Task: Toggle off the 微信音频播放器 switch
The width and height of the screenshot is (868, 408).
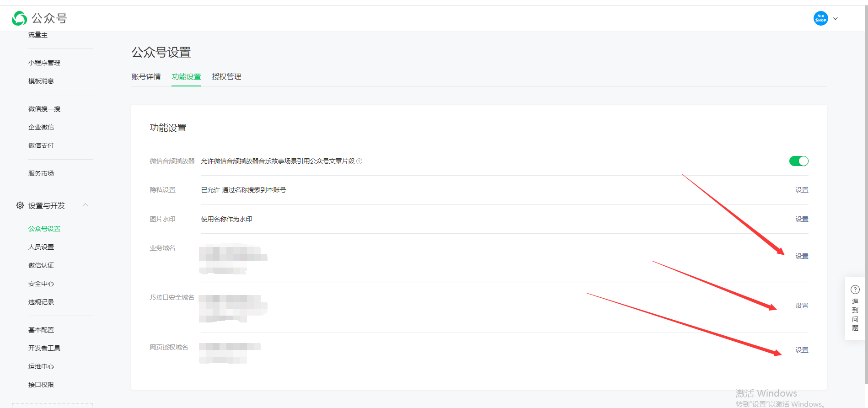Action: [798, 161]
